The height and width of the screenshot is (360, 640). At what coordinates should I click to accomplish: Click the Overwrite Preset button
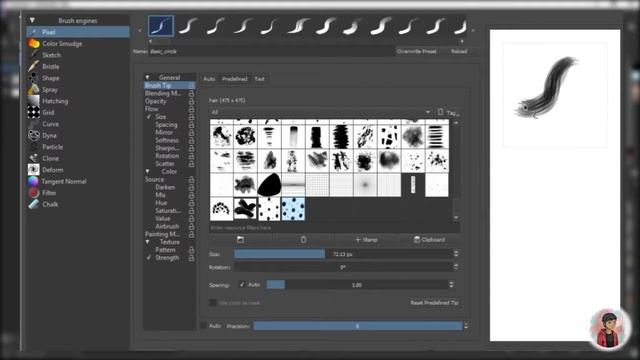417,51
